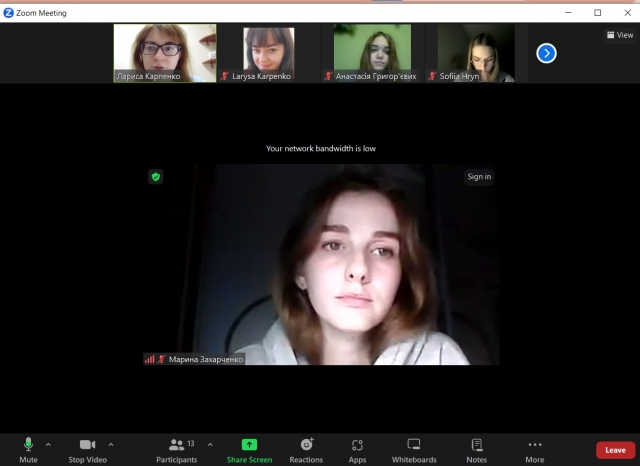This screenshot has width=640, height=466.
Task: Select Лариса Карпенко video thumbnail
Action: (x=165, y=53)
